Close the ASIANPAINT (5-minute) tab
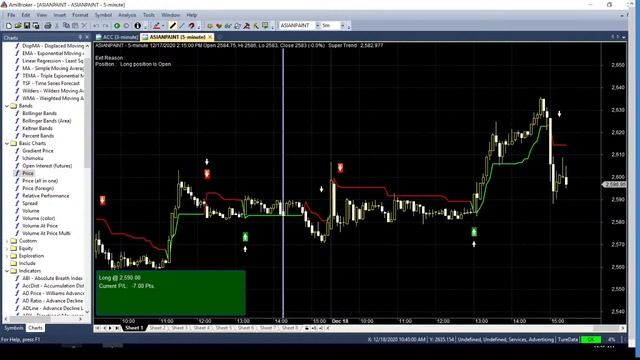The width and height of the screenshot is (640, 360). coord(210,37)
